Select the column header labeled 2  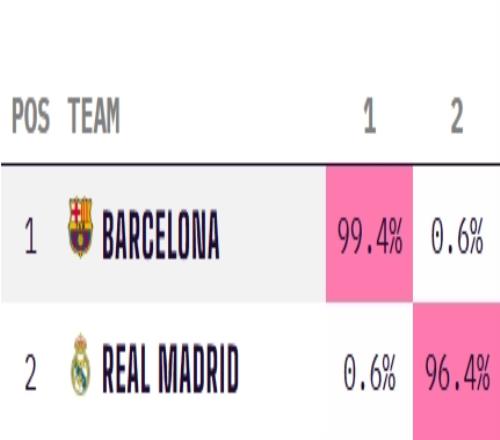click(457, 116)
